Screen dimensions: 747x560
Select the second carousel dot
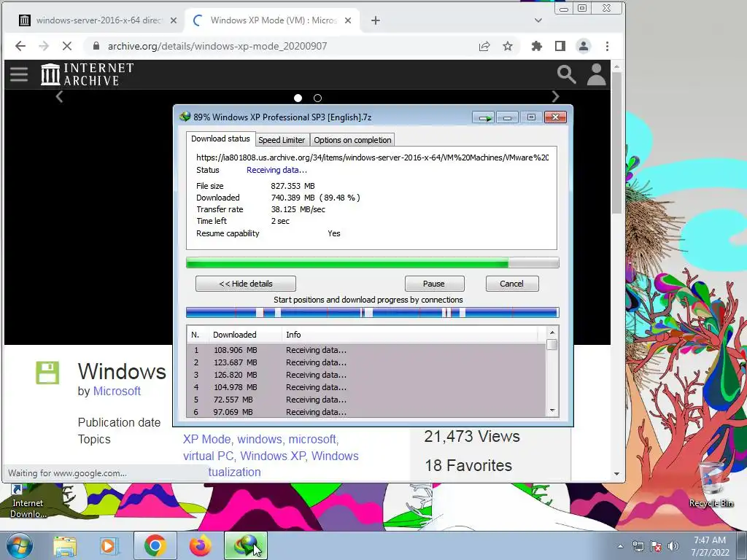[x=318, y=98]
